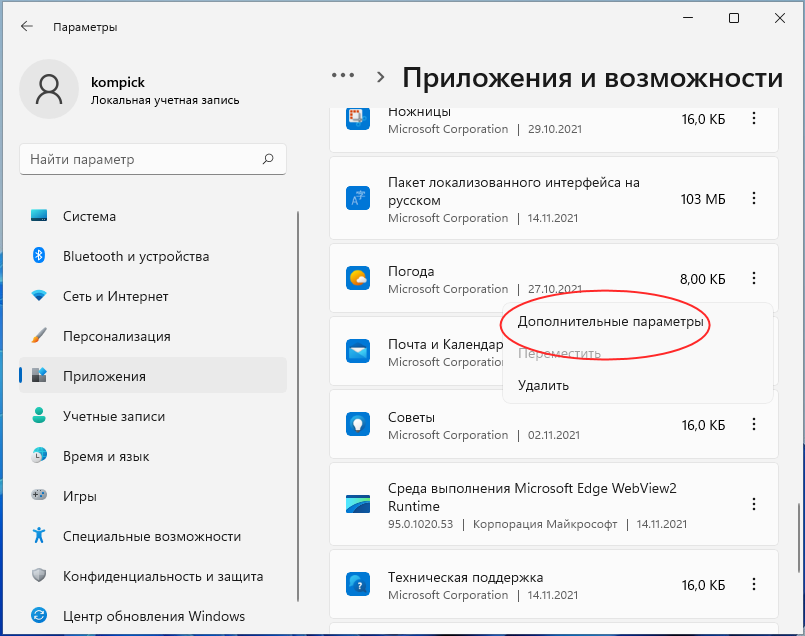
Task: Click the Edge WebView2 Runtime icon
Action: coord(358,504)
